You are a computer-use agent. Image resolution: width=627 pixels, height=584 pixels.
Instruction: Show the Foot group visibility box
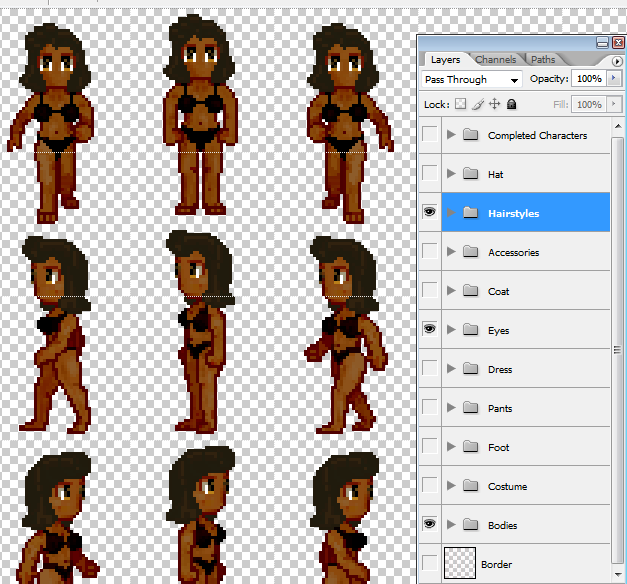click(430, 446)
